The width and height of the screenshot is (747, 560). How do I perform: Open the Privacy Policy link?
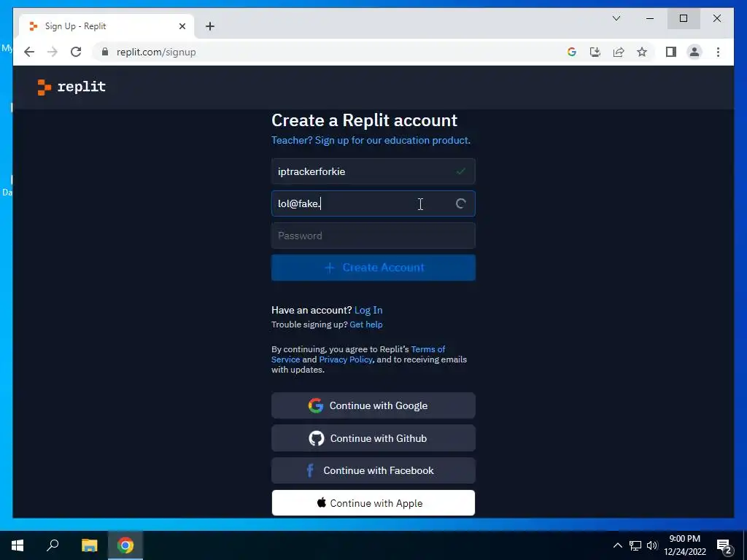click(x=345, y=359)
